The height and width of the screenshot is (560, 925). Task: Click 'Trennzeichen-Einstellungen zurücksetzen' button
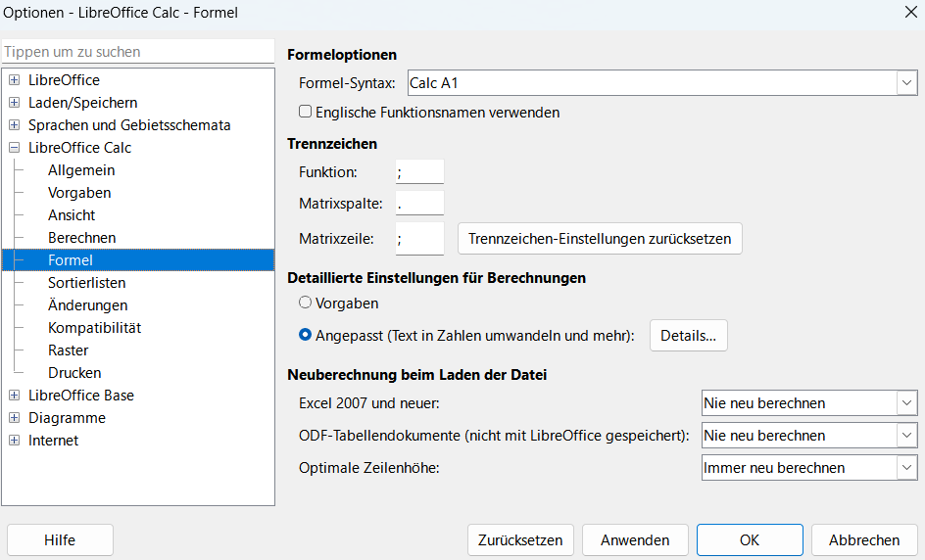(600, 239)
